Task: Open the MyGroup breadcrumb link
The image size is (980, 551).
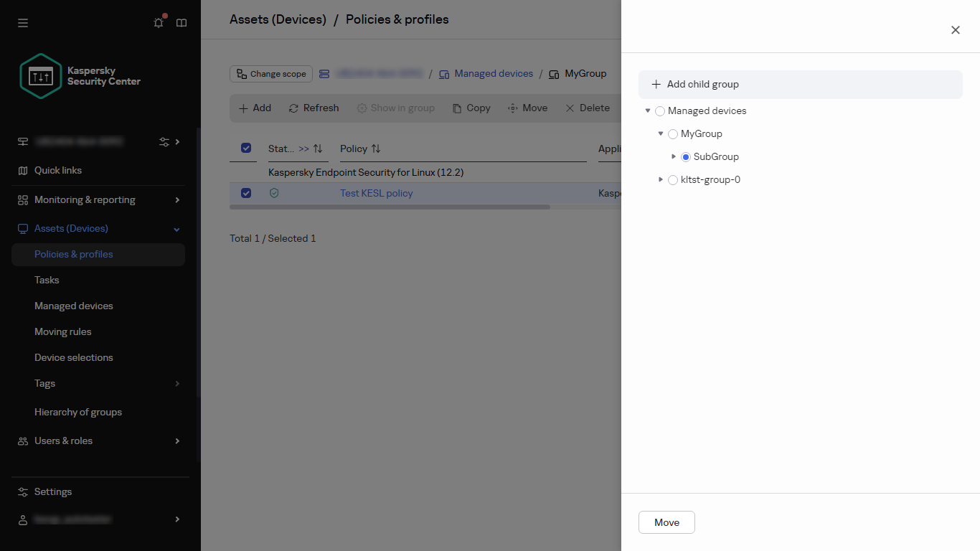Action: tap(585, 73)
